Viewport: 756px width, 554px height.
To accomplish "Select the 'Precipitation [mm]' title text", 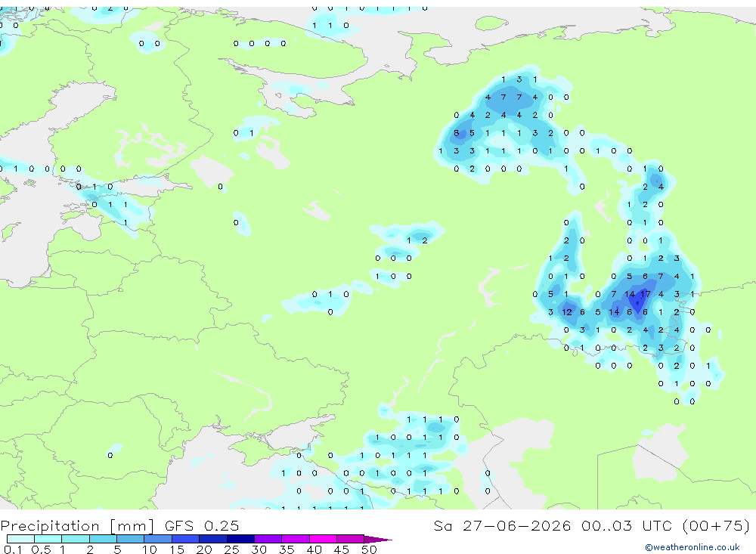I will (x=77, y=525).
